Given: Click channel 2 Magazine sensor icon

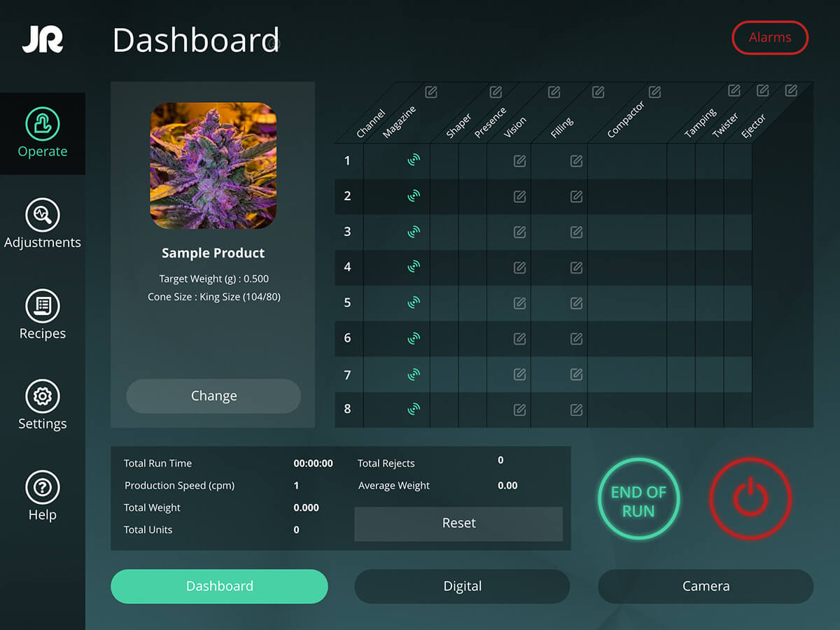Looking at the screenshot, I should click(x=414, y=196).
